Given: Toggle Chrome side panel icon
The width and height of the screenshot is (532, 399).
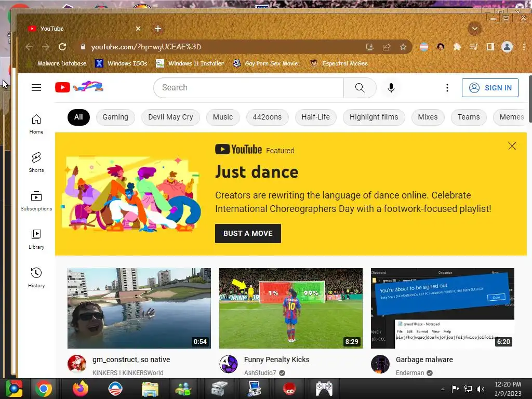Looking at the screenshot, I should [490, 47].
